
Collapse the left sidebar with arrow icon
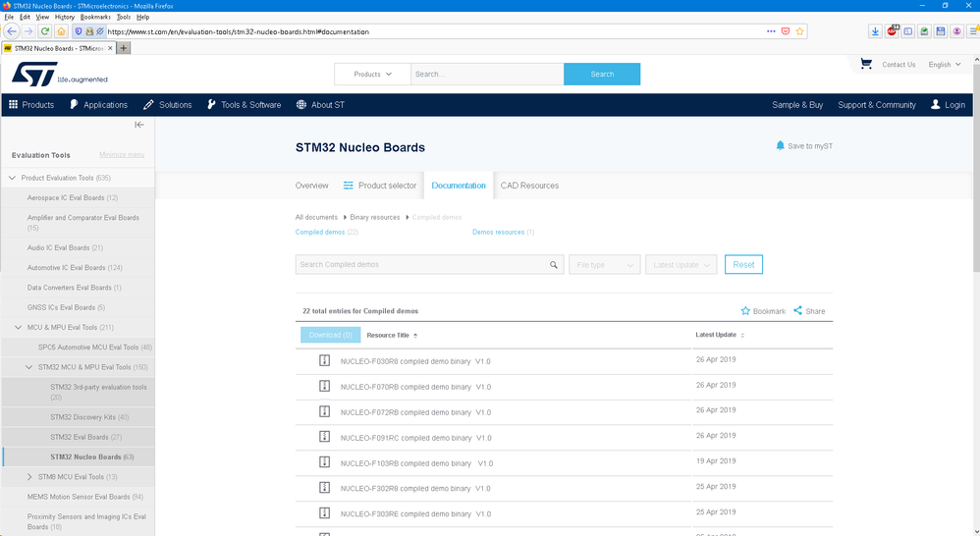coord(139,125)
